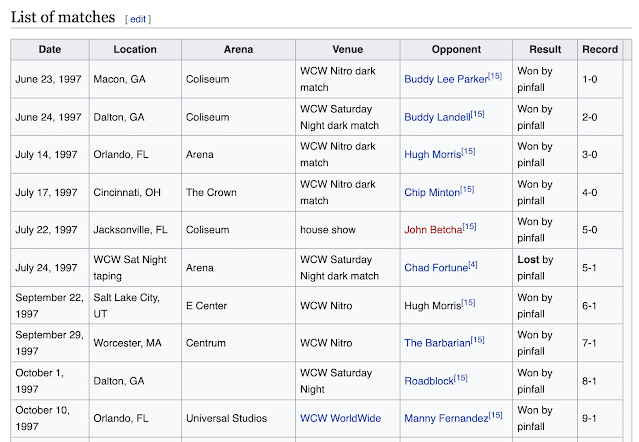Click the Jacksonville, FL location cell
This screenshot has width=639, height=442.
tap(135, 230)
